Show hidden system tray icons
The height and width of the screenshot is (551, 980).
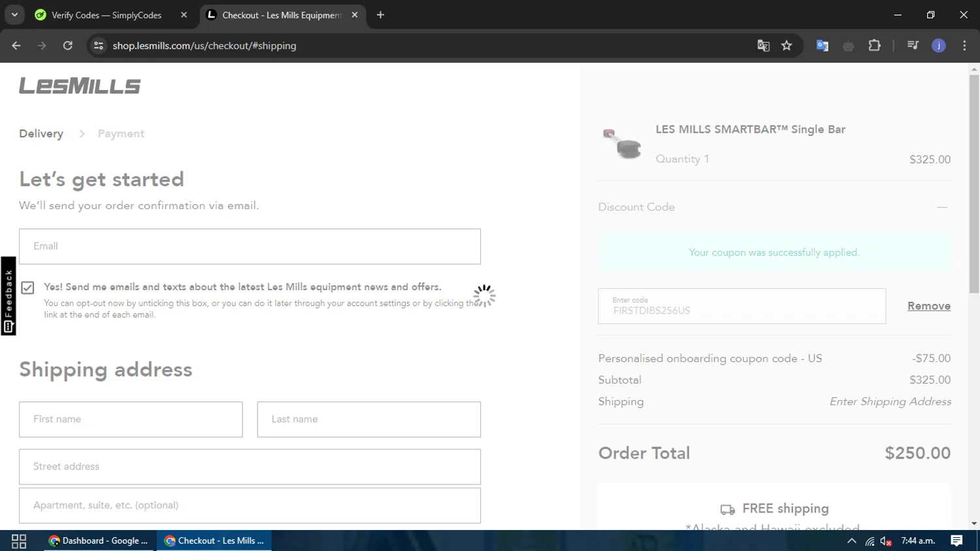[x=851, y=541]
